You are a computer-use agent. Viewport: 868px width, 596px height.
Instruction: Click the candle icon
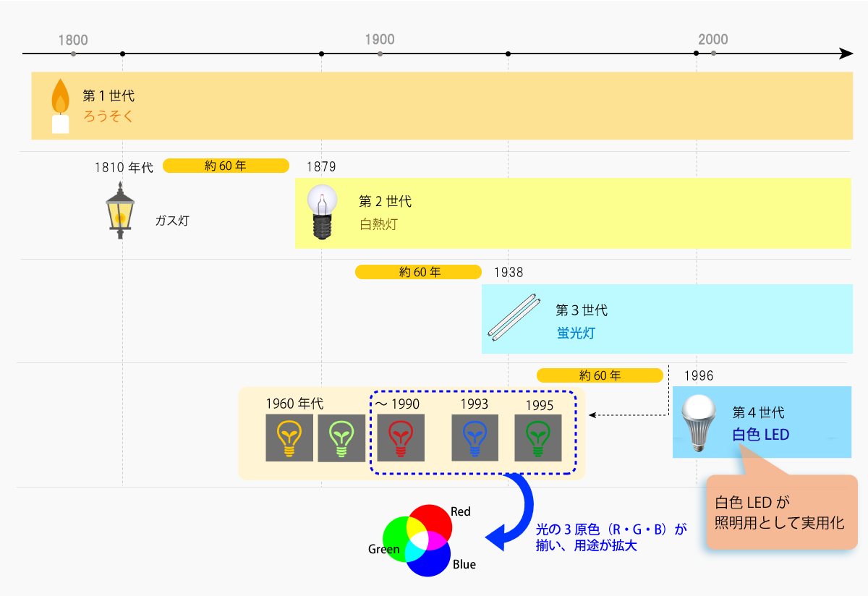[x=60, y=106]
